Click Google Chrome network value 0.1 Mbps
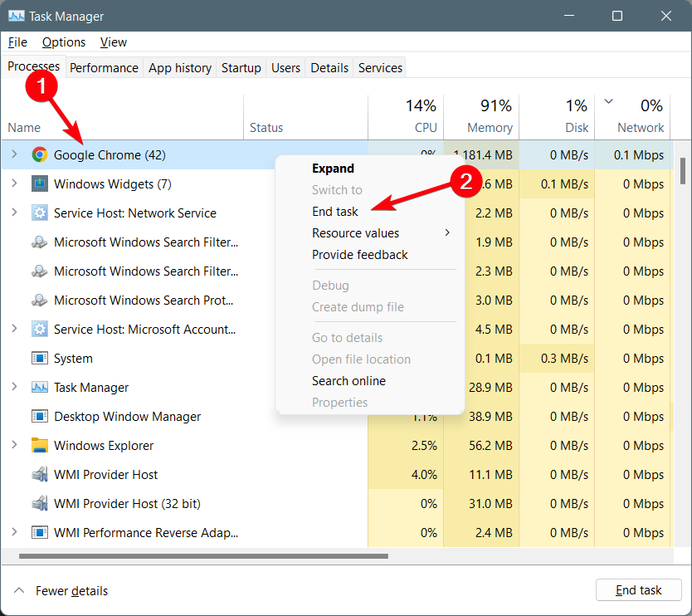 tap(639, 155)
